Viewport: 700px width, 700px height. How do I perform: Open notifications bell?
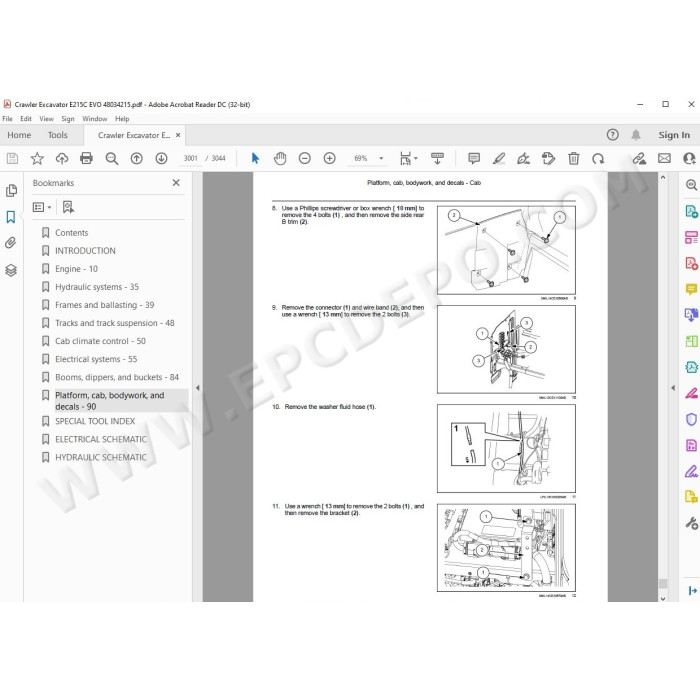(636, 135)
